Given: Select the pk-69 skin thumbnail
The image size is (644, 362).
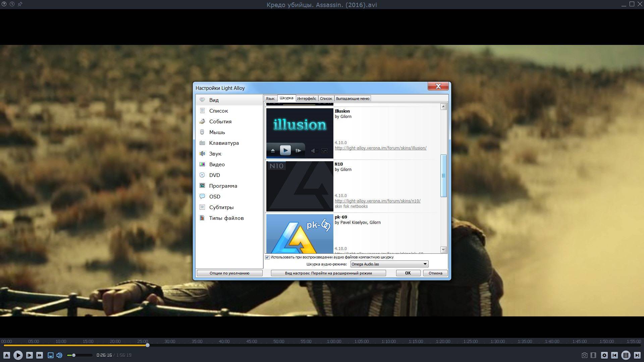Looking at the screenshot, I should tap(300, 234).
